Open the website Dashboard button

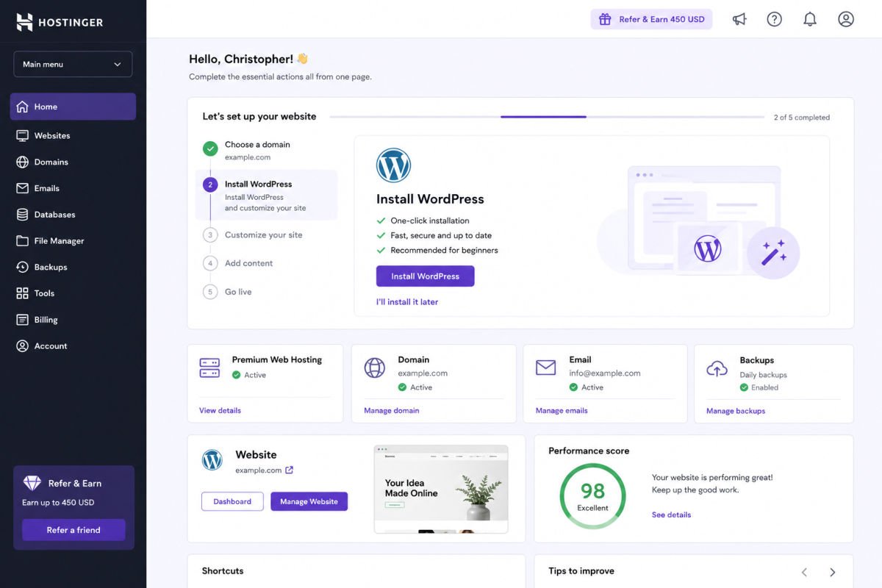[232, 501]
